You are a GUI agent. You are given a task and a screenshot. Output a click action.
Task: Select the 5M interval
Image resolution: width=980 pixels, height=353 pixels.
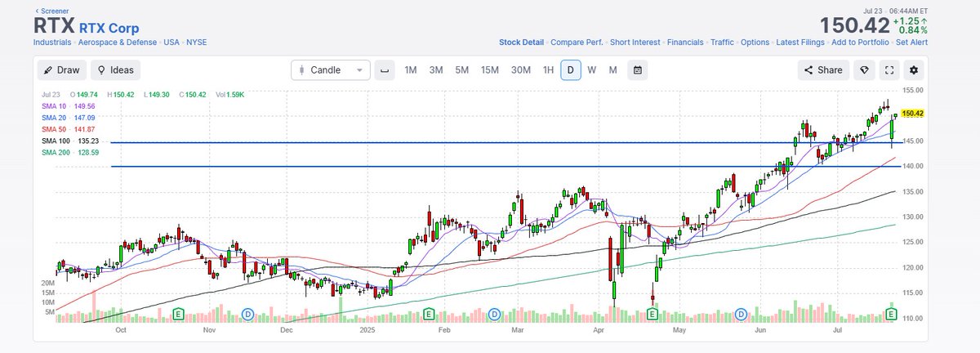coord(462,70)
